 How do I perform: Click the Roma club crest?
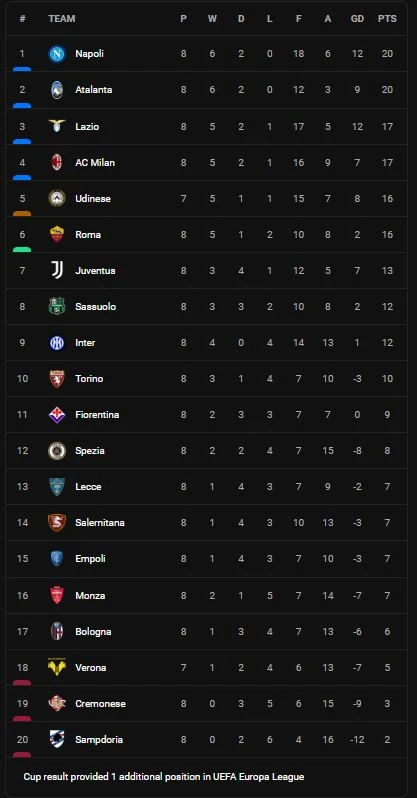point(57,235)
